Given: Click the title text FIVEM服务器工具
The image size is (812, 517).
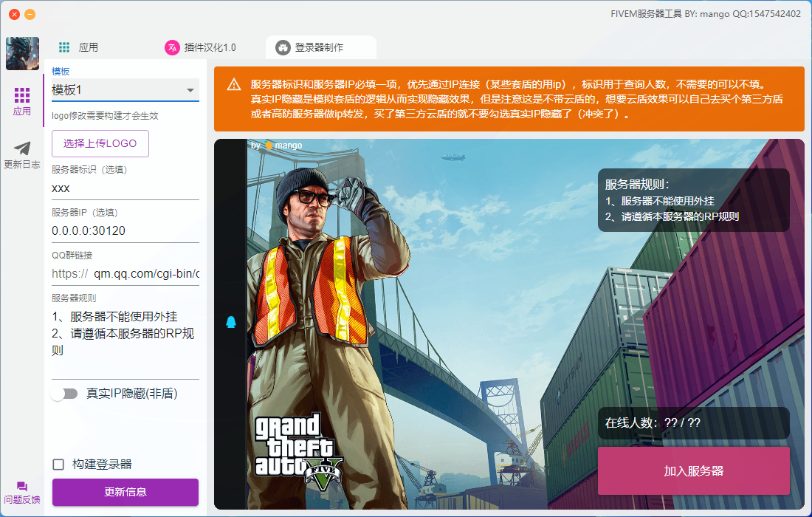Looking at the screenshot, I should [x=647, y=14].
